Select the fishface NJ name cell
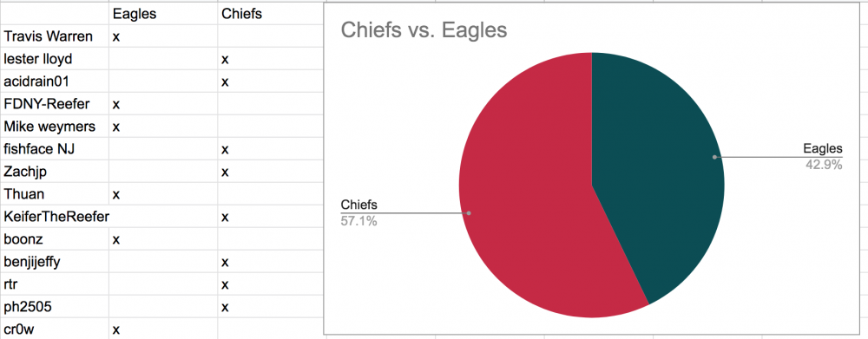Image resolution: width=868 pixels, height=339 pixels. (55, 149)
